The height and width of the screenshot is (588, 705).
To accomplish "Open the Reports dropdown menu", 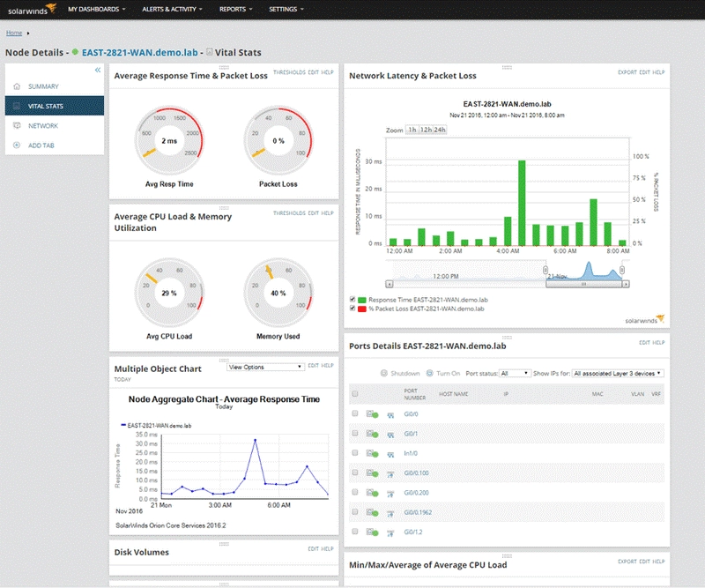I will (x=235, y=9).
